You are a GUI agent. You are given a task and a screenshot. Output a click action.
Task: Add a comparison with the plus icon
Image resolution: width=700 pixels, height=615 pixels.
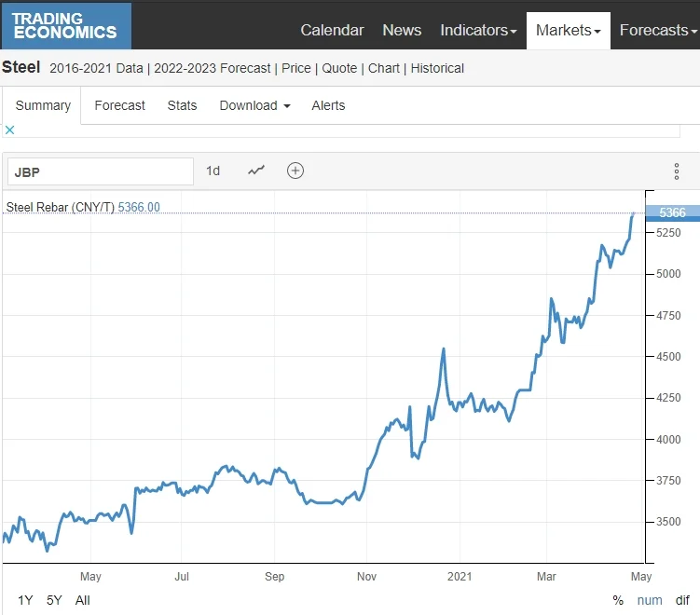295,171
